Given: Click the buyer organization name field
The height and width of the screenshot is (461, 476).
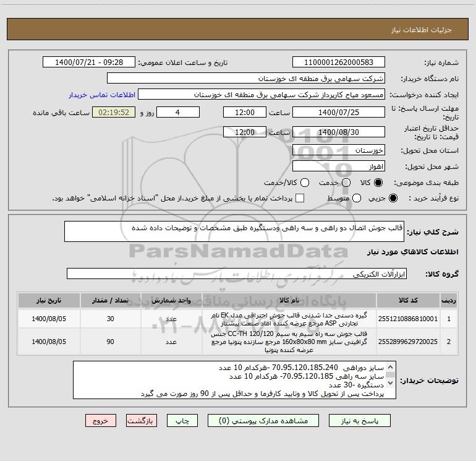Looking at the screenshot, I should (x=246, y=79).
